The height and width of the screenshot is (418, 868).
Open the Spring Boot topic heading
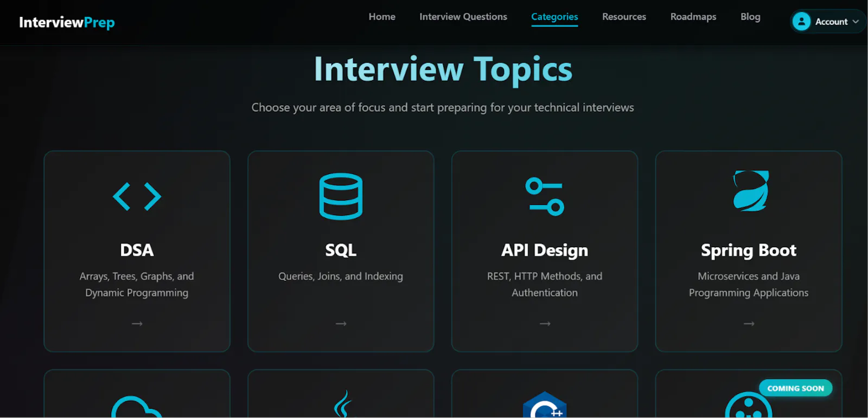click(x=749, y=250)
